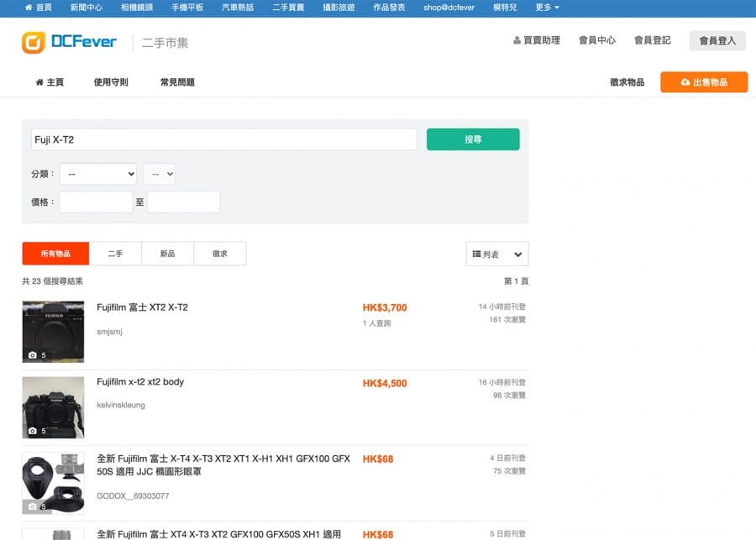The width and height of the screenshot is (756, 540).
Task: Select the 二手 tab
Action: pyautogui.click(x=115, y=254)
